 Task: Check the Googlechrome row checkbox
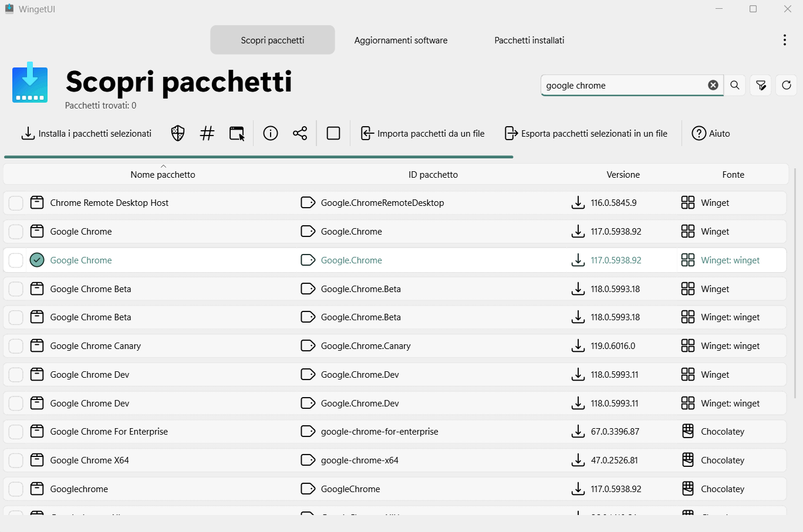(x=16, y=489)
